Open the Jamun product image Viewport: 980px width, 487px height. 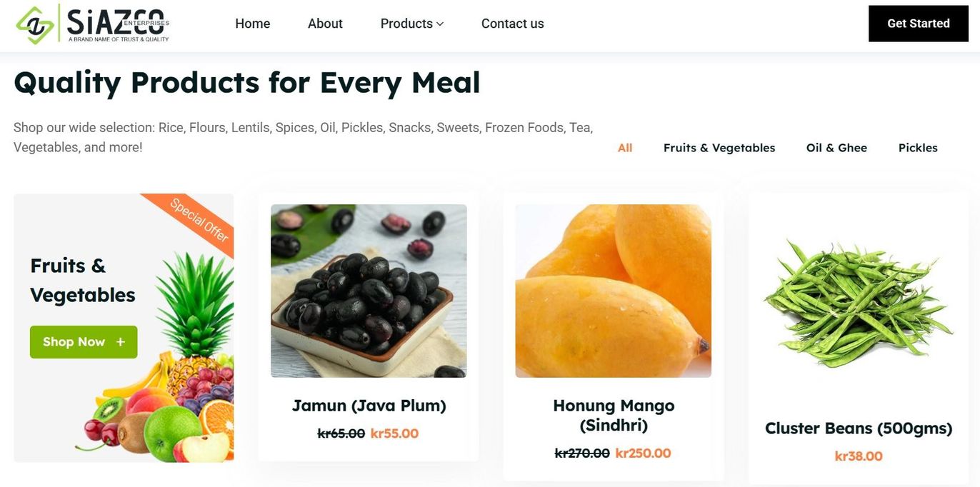pos(369,291)
